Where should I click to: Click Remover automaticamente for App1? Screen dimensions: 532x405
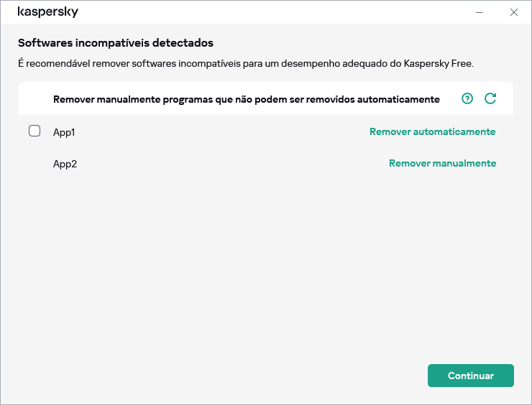click(432, 131)
